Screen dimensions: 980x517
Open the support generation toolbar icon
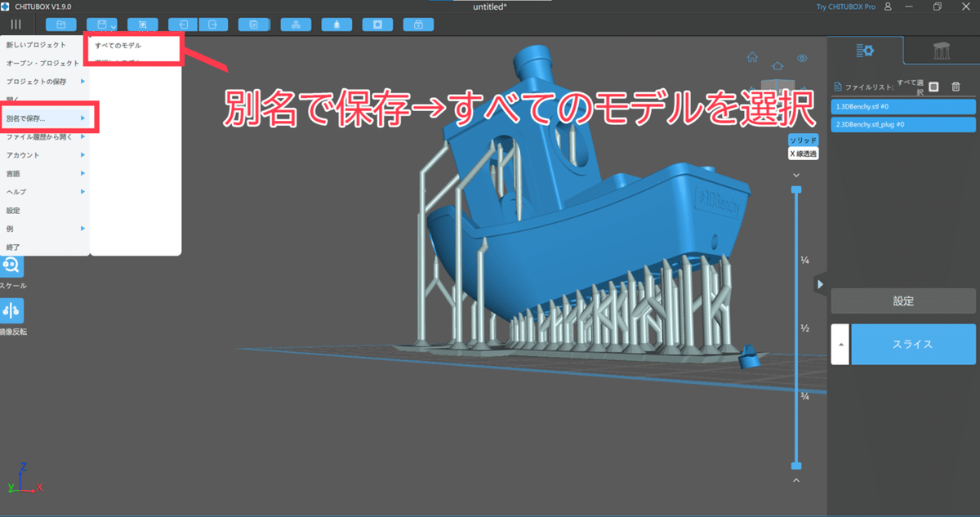tap(336, 24)
